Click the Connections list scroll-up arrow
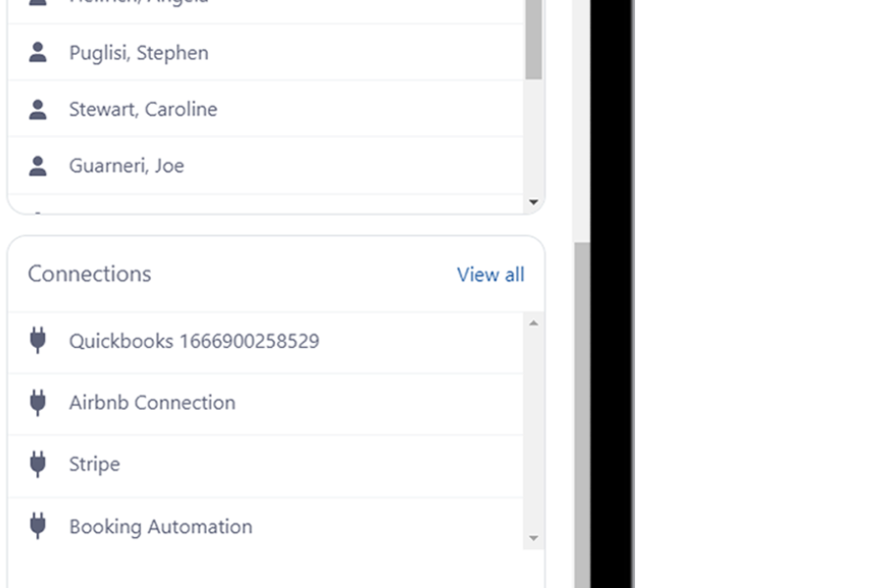The width and height of the screenshot is (882, 588). (x=533, y=322)
